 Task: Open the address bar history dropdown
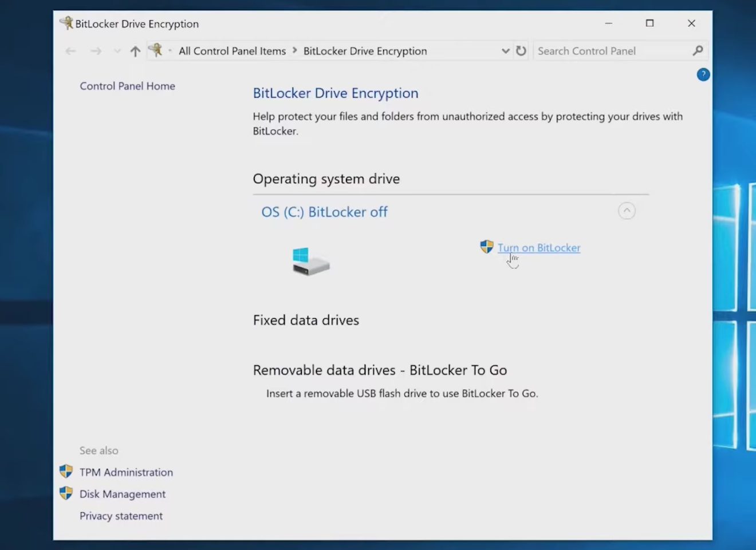[505, 51]
